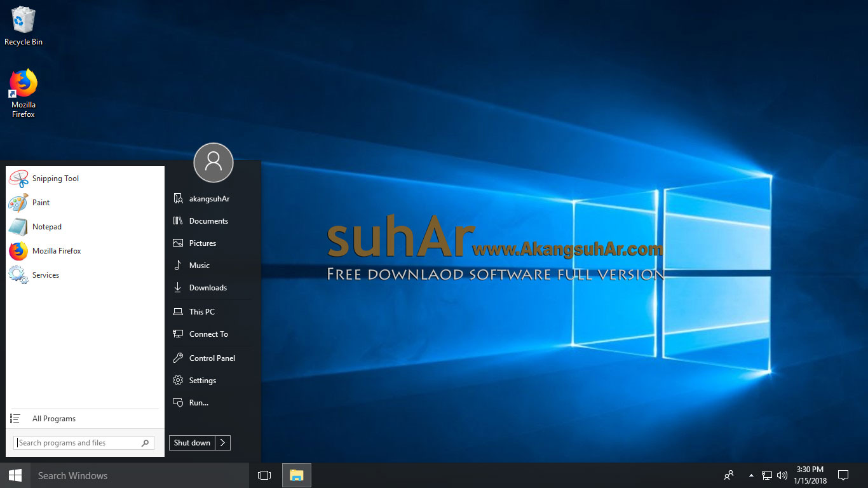Click inside the search programs field
This screenshot has height=488, width=868.
pyautogui.click(x=76, y=442)
